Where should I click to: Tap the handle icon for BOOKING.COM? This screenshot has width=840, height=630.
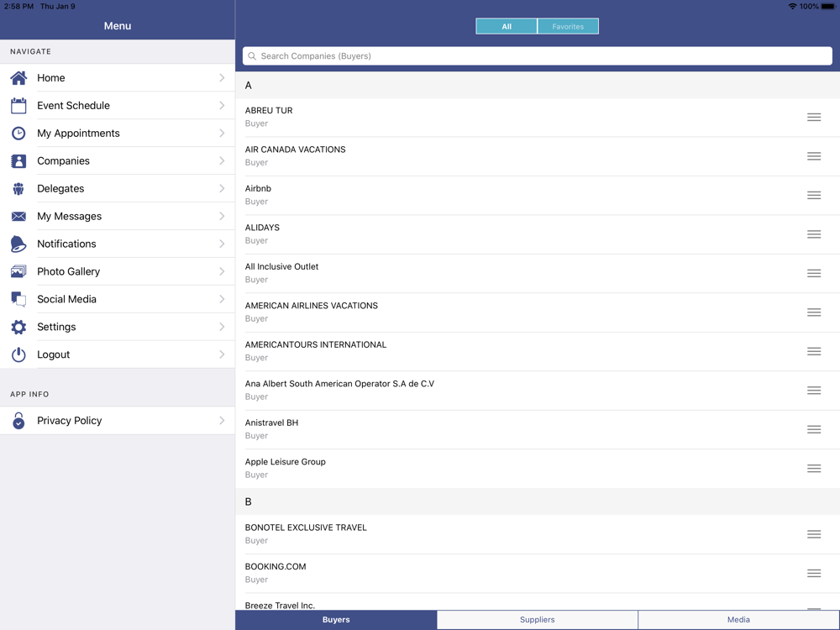coord(814,573)
